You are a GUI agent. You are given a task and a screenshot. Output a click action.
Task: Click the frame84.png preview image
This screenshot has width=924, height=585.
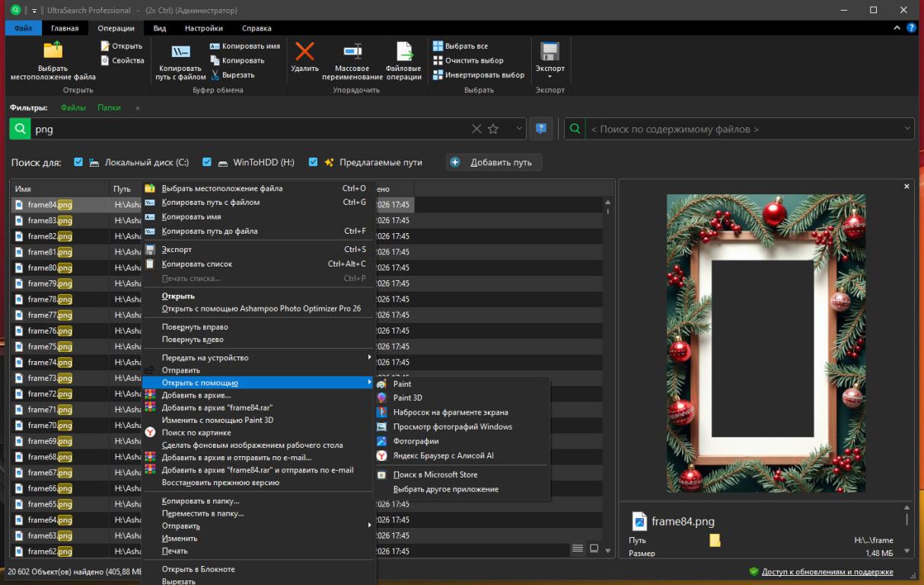766,343
